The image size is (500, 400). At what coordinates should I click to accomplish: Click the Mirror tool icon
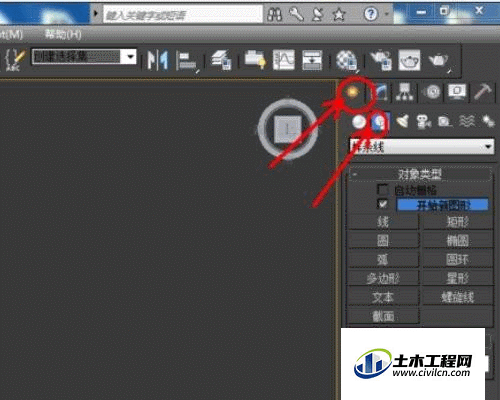click(158, 60)
